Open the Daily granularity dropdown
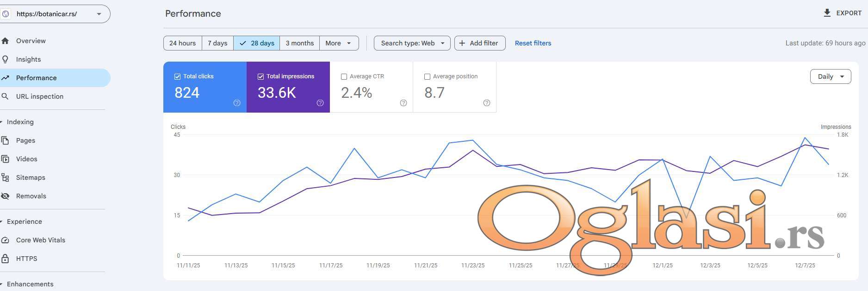The height and width of the screenshot is (291, 868). click(x=830, y=76)
